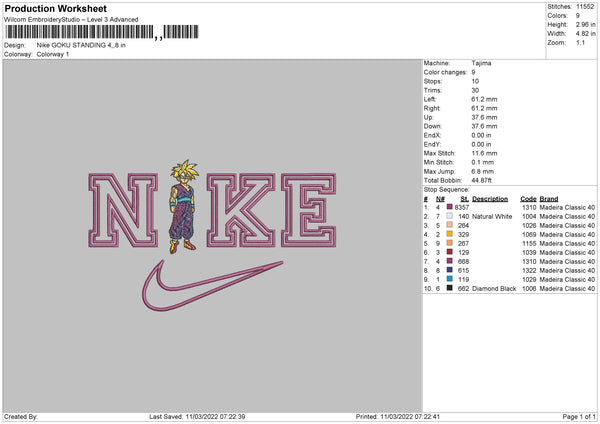Screen dimensions: 600x424
Task: Select the dark blue swatch beside 615
Action: (450, 270)
